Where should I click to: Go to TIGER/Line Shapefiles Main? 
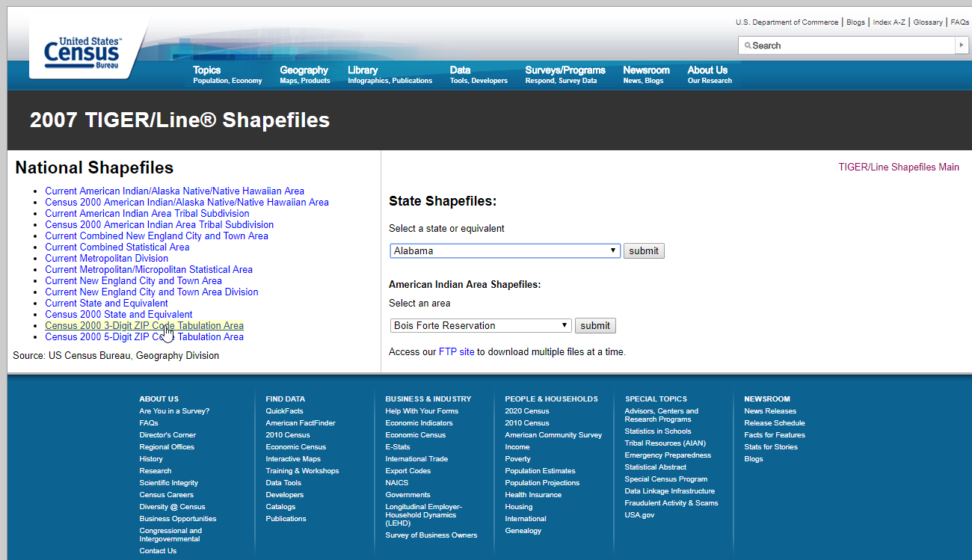click(x=899, y=167)
